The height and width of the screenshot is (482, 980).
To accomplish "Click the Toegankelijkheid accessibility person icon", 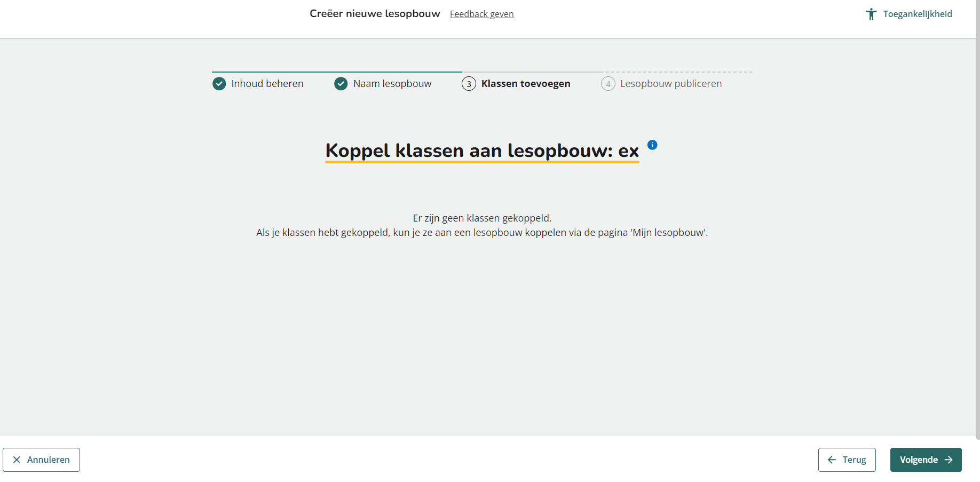I will coord(871,14).
